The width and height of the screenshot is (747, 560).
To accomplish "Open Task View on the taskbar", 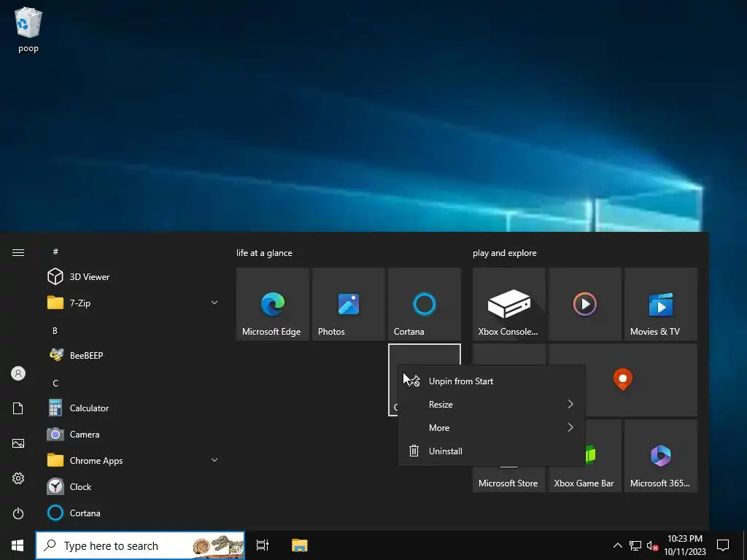I will (263, 545).
